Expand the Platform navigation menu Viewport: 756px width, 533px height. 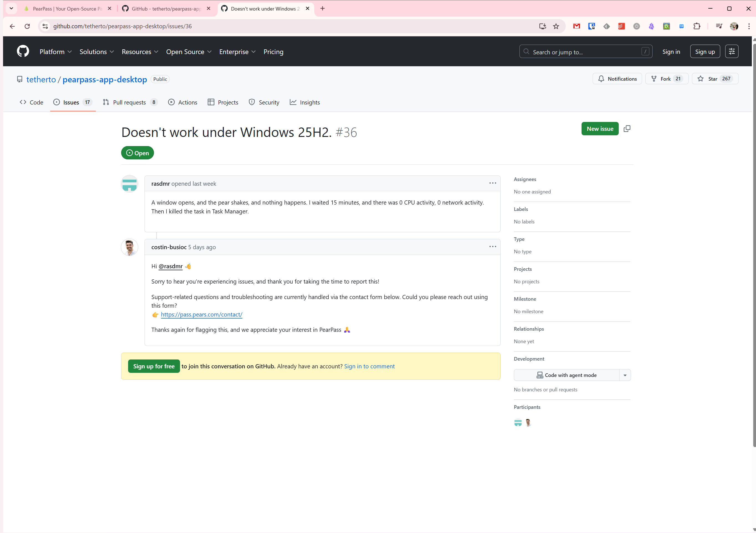[x=56, y=52]
